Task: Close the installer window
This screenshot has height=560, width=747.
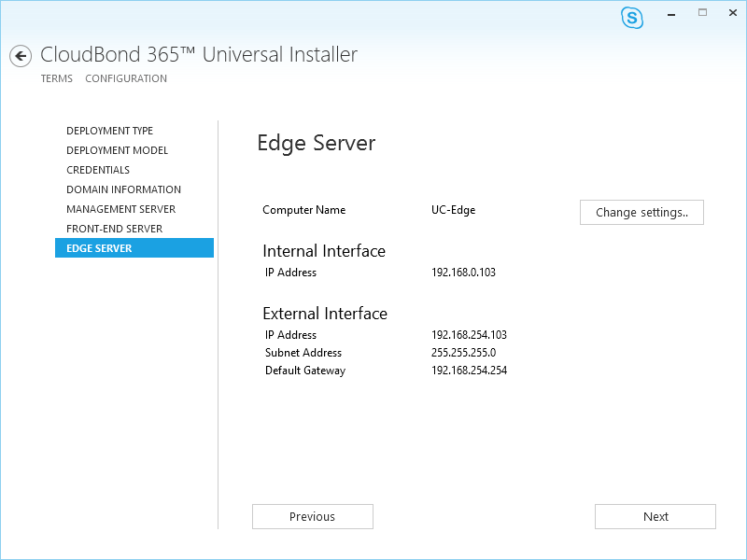Action: 733,13
